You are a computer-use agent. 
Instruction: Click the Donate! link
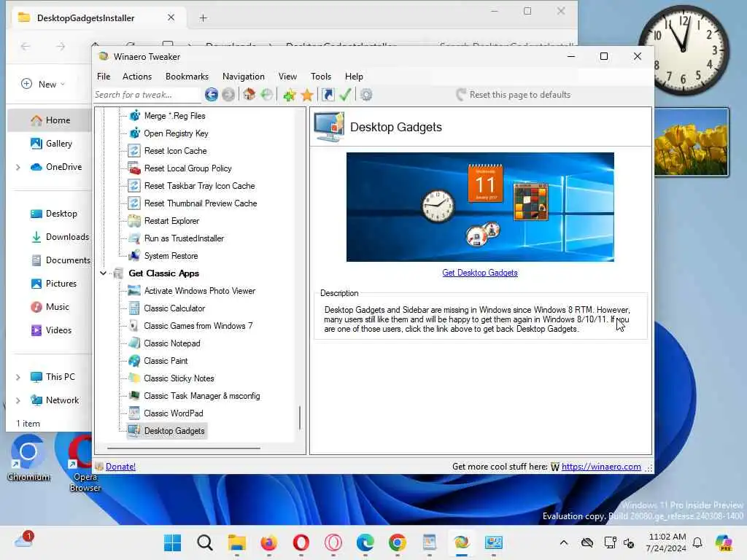120,467
